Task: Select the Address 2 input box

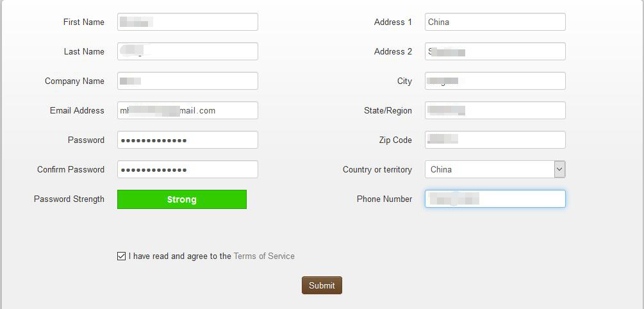Action: click(495, 51)
